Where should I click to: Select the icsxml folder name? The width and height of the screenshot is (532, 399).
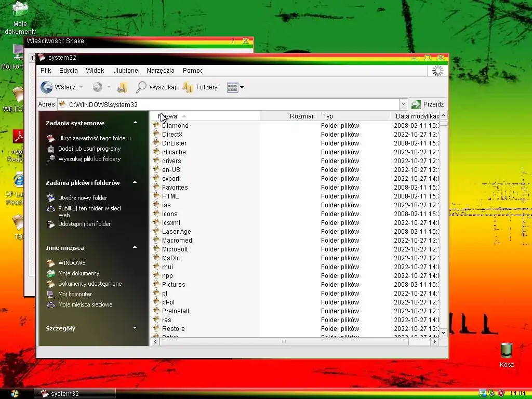[171, 222]
